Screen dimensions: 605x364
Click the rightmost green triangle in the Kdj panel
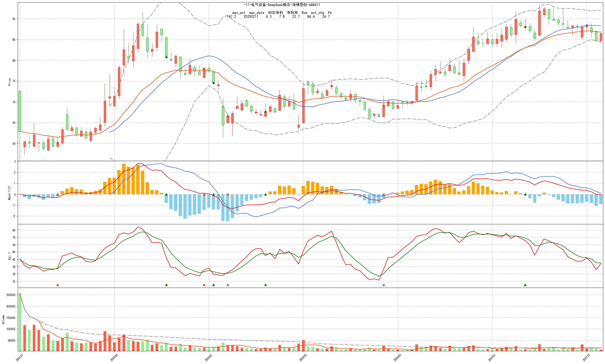tap(525, 285)
